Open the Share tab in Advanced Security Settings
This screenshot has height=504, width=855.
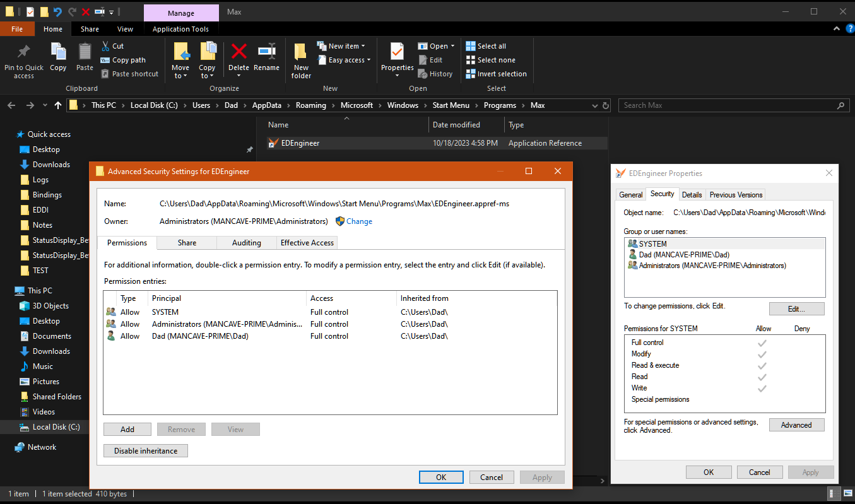coord(187,243)
